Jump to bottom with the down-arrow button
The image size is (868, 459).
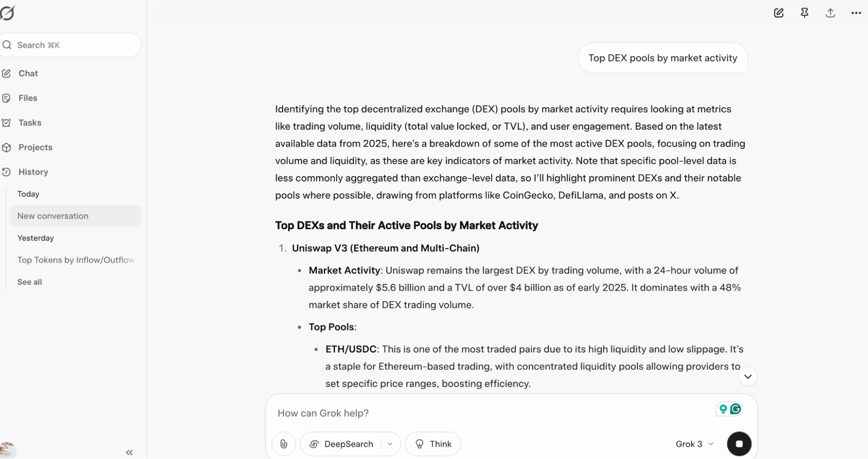pos(748,376)
